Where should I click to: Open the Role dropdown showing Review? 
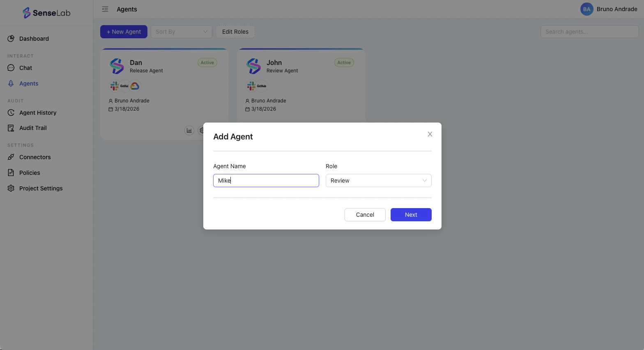tap(379, 181)
